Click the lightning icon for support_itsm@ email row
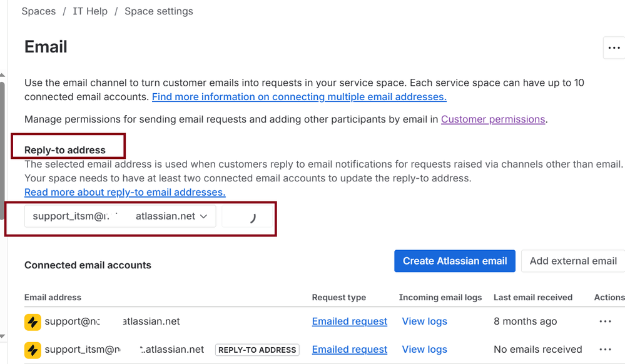 tap(33, 350)
